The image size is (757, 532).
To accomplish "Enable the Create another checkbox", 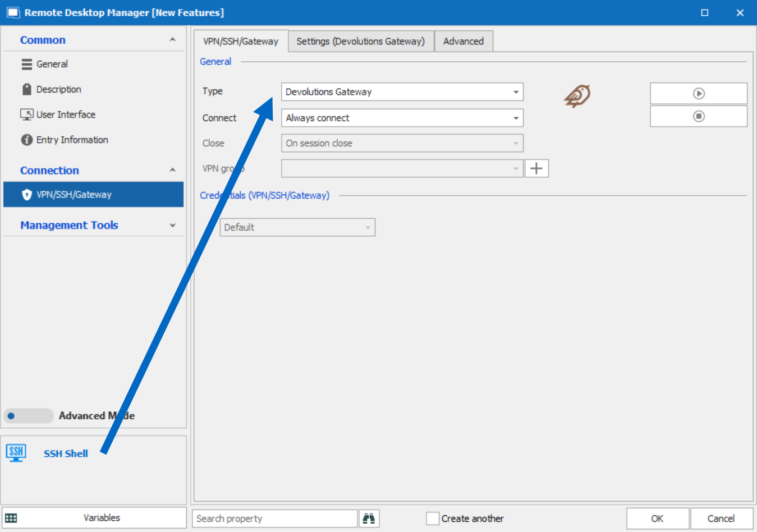I will (432, 519).
